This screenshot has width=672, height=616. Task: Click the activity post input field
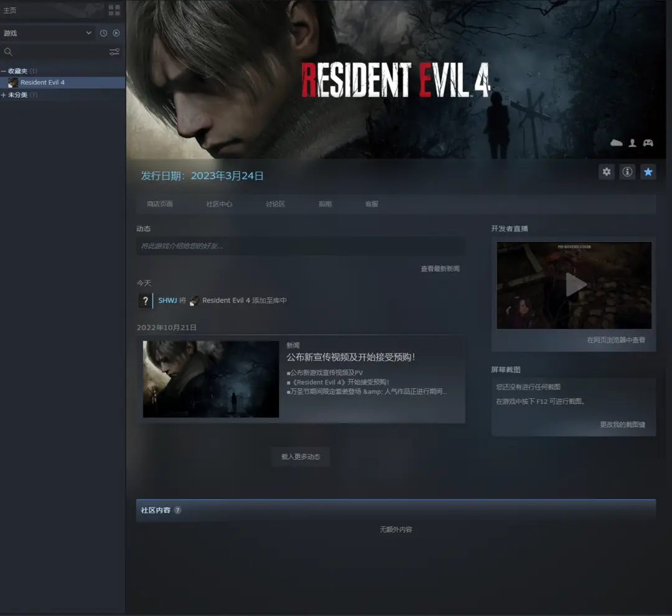[x=301, y=246]
